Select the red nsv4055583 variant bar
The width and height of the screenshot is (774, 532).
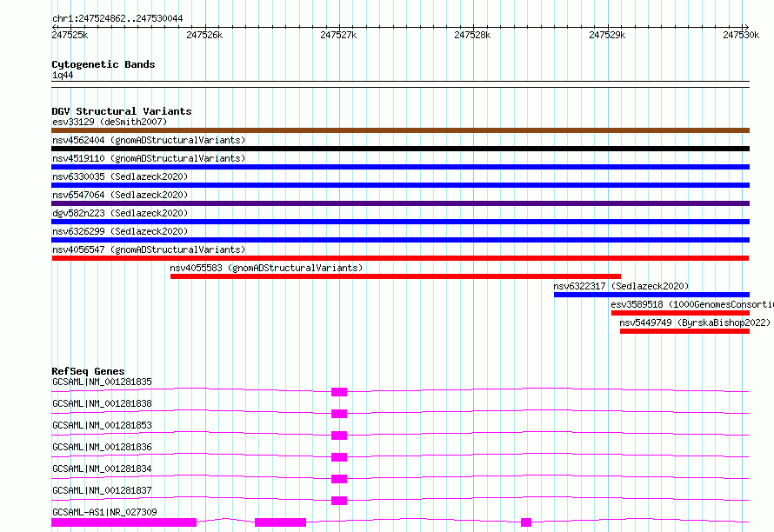pyautogui.click(x=396, y=276)
